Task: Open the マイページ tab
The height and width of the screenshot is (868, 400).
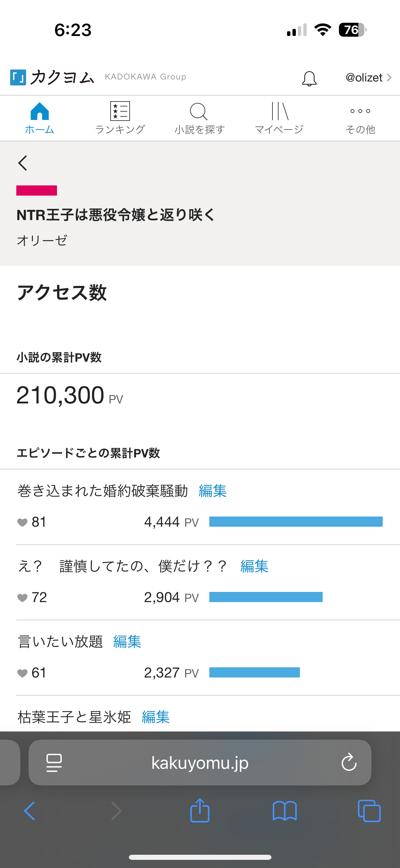Action: coord(280,119)
